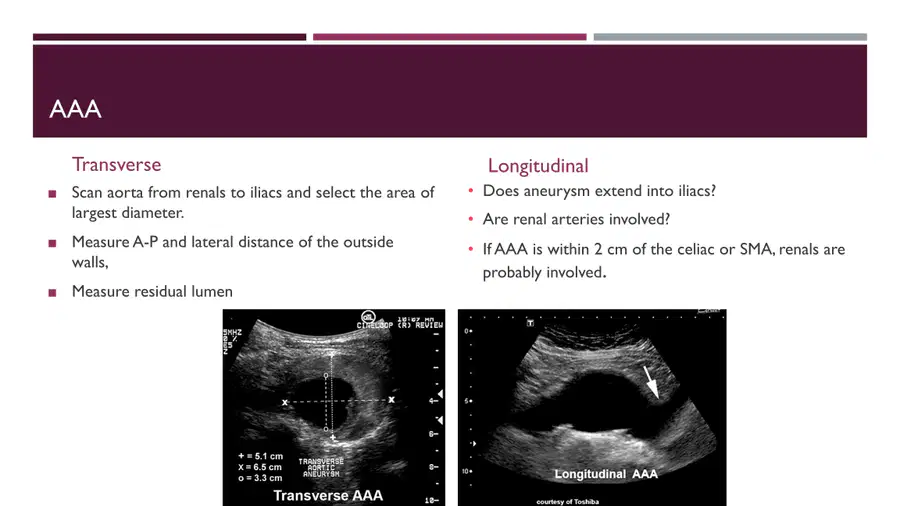Click bullet marker beside 'Measure A-P and lateral'
The height and width of the screenshot is (506, 900).
52,243
